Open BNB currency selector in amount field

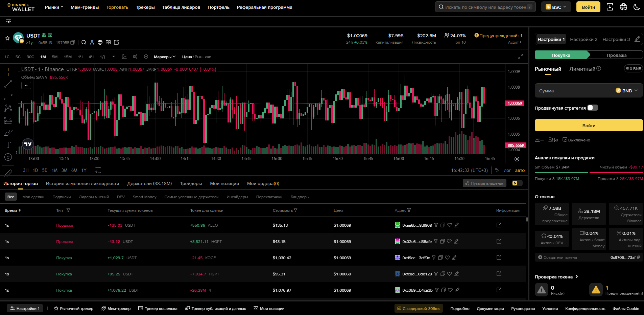626,91
